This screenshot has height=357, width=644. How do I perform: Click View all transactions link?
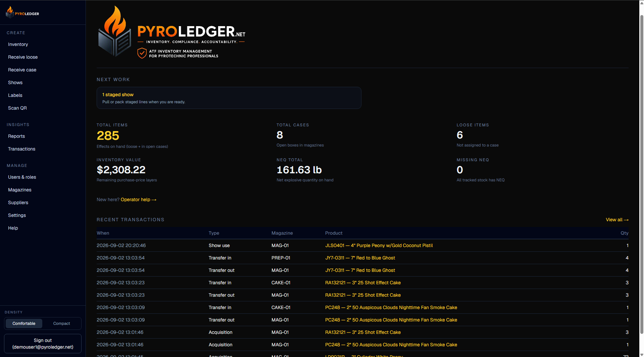pyautogui.click(x=617, y=220)
